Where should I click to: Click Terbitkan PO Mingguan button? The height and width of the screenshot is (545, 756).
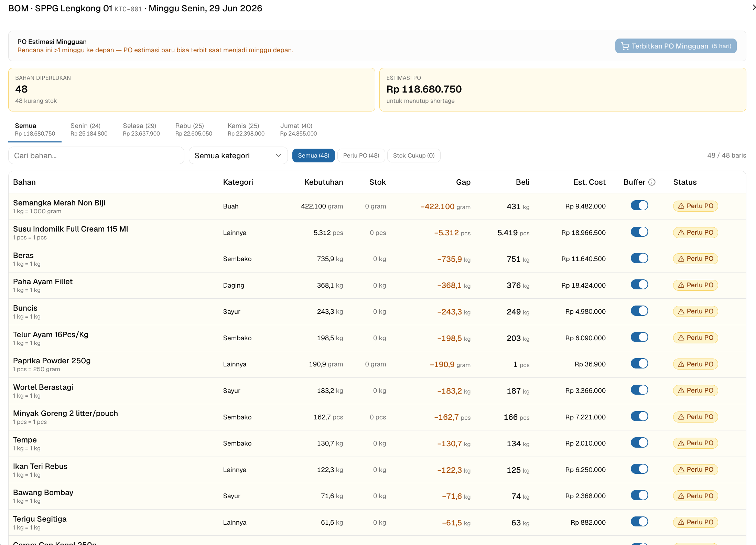[x=676, y=46]
